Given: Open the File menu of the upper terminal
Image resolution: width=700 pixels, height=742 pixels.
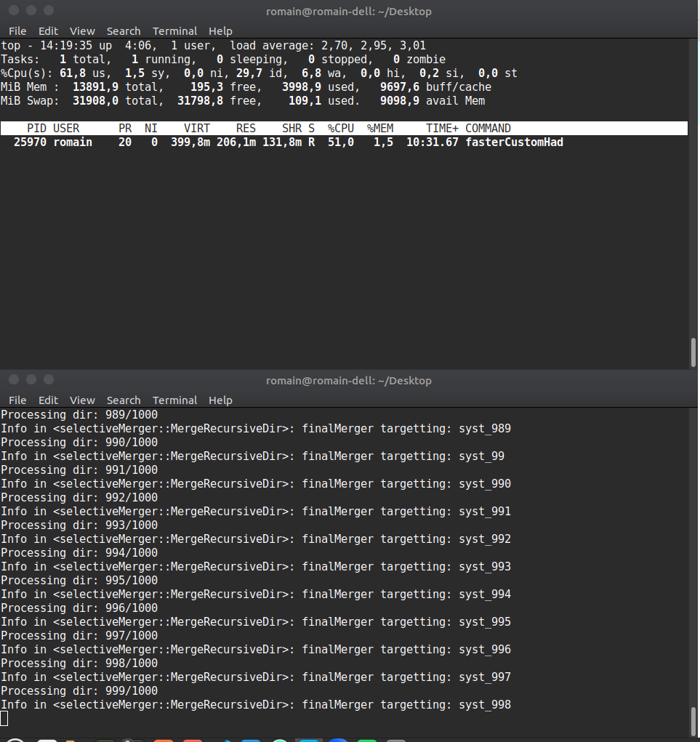Looking at the screenshot, I should (17, 31).
